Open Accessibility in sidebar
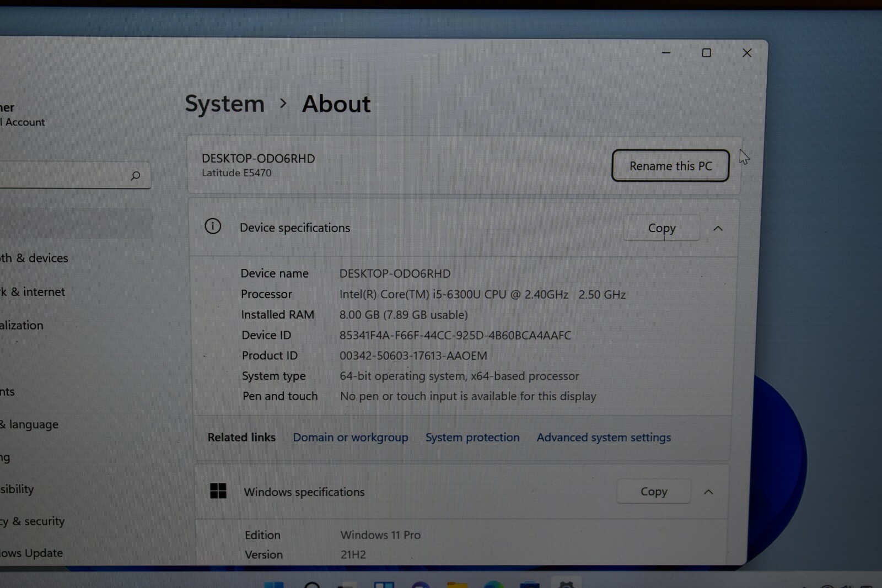Screen dimensions: 882x588 point(17,489)
